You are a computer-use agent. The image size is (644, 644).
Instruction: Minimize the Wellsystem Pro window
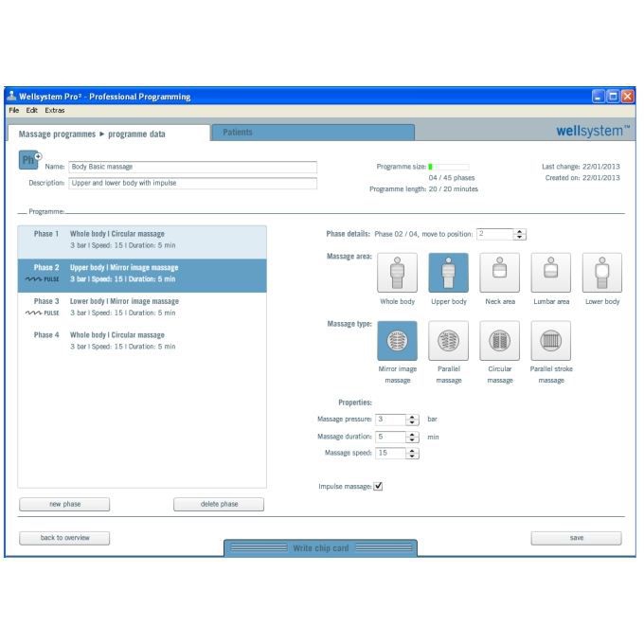coord(598,97)
